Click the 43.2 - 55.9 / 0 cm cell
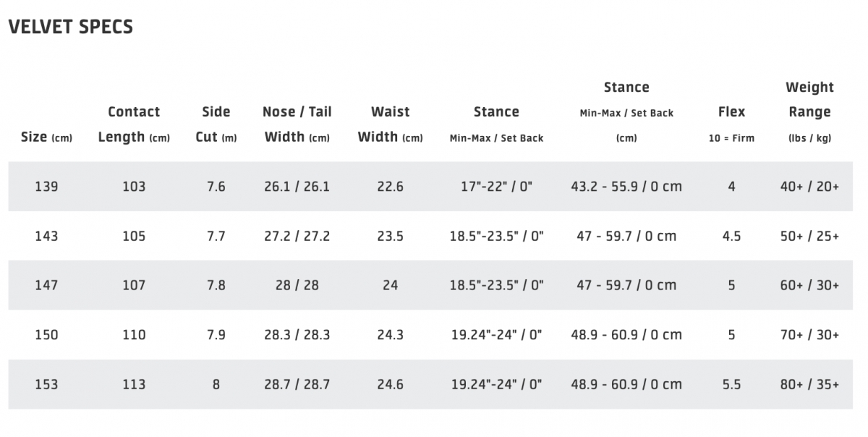Viewport: 868px width, 437px height. click(626, 187)
